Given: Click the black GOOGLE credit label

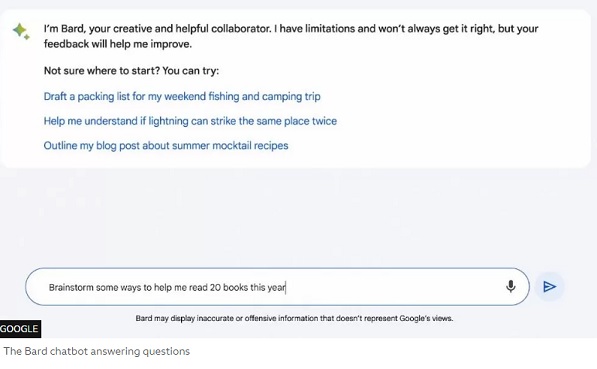Looking at the screenshot, I should pos(19,329).
